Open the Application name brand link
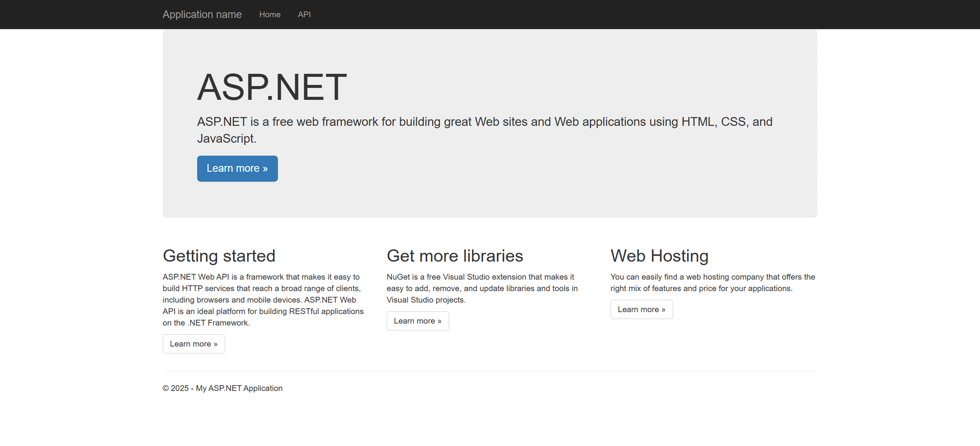980x446 pixels. pyautogui.click(x=202, y=14)
